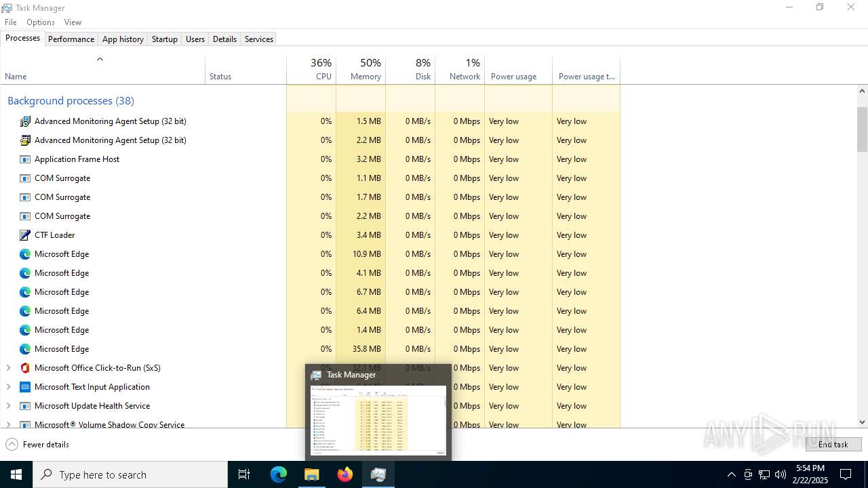This screenshot has height=488, width=868.
Task: Switch to the Details tab
Action: [224, 39]
